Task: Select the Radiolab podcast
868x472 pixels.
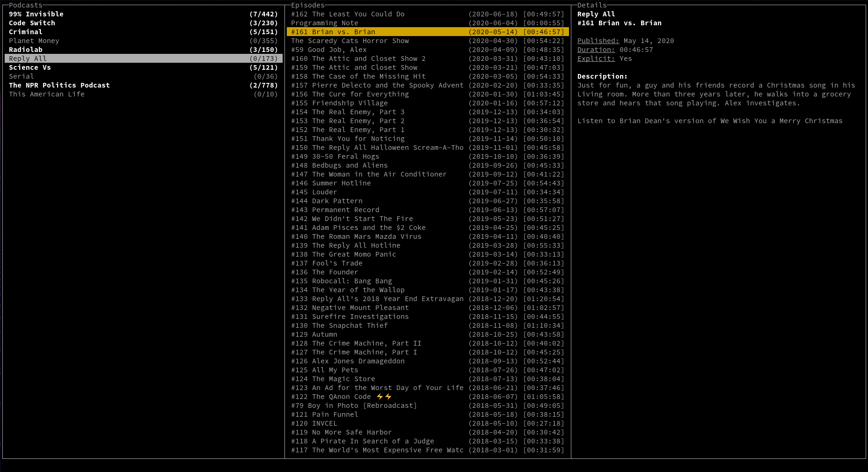Action: tap(143, 50)
